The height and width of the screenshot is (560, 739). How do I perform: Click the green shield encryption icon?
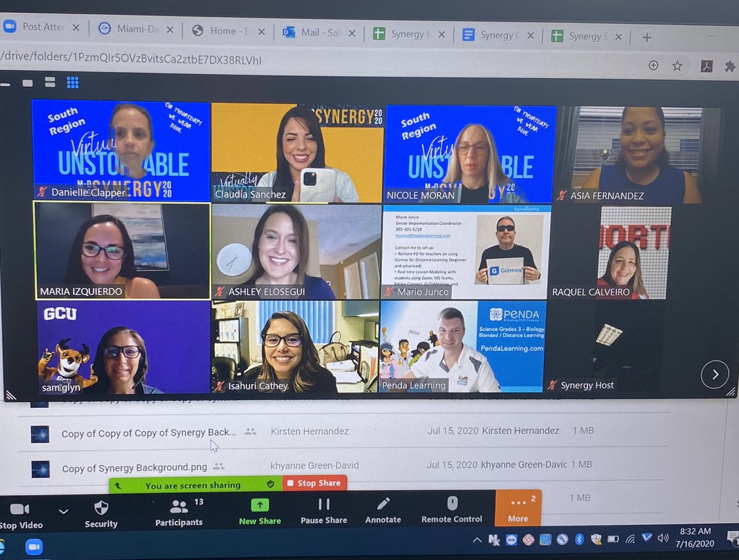coord(270,484)
